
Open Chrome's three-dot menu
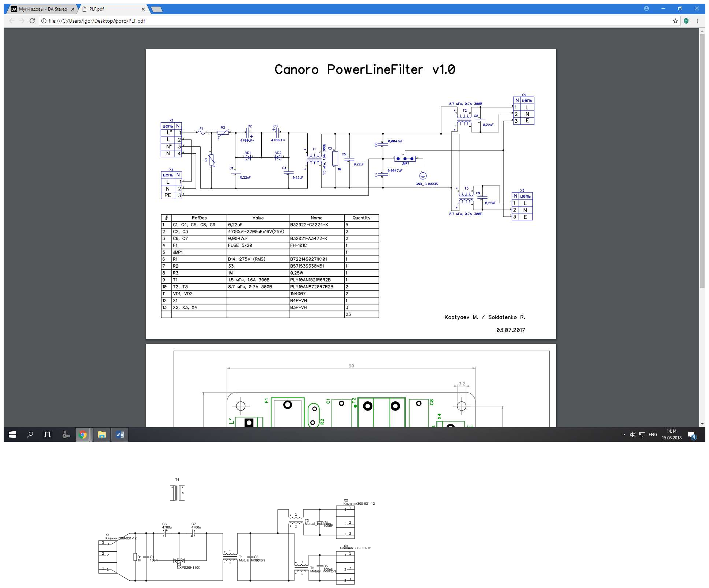697,21
